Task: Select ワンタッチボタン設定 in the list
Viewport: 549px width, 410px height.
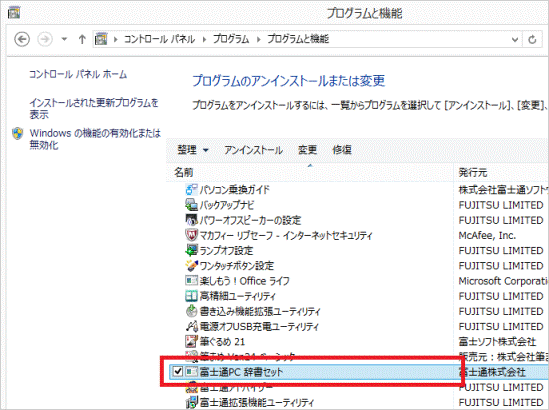Action: [237, 266]
